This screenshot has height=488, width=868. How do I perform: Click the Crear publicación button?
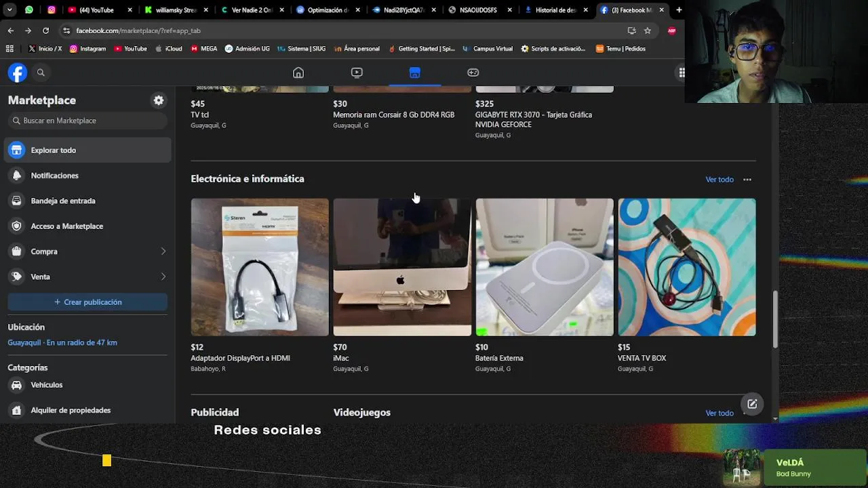87,302
